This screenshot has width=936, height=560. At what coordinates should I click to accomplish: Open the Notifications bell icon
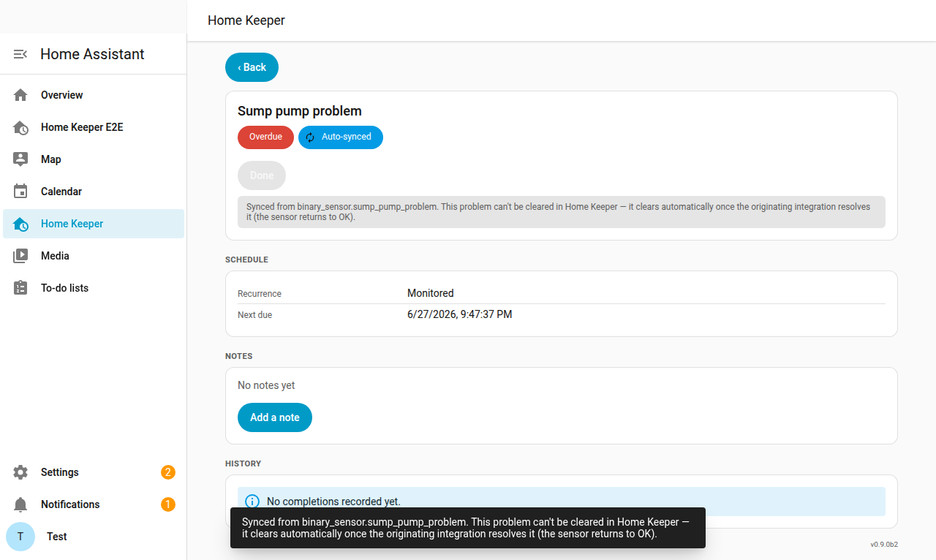20,504
